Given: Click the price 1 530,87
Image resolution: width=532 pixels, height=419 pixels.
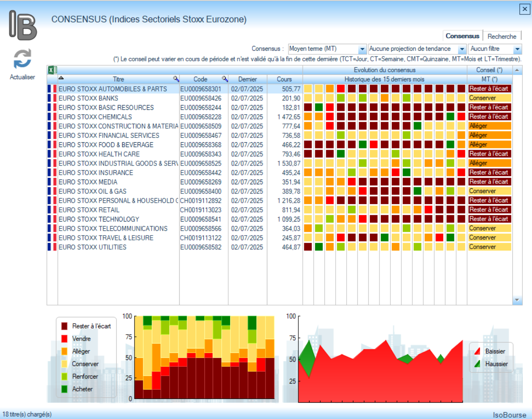Looking at the screenshot, I should (289, 163).
